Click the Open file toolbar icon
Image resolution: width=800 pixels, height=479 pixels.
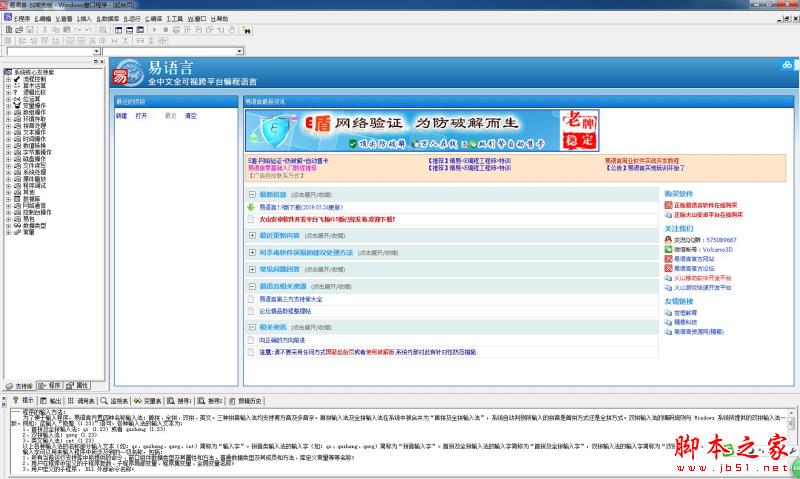(x=19, y=30)
